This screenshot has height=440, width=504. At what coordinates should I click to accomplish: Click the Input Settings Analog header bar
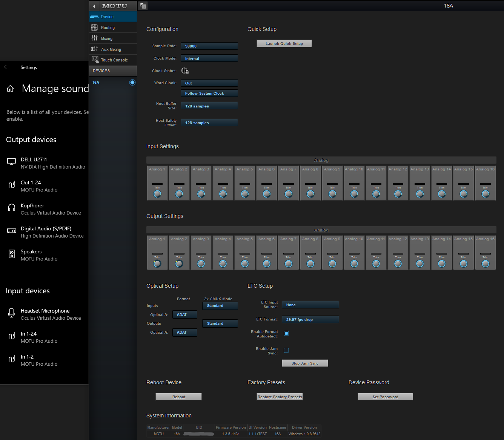[x=321, y=160]
